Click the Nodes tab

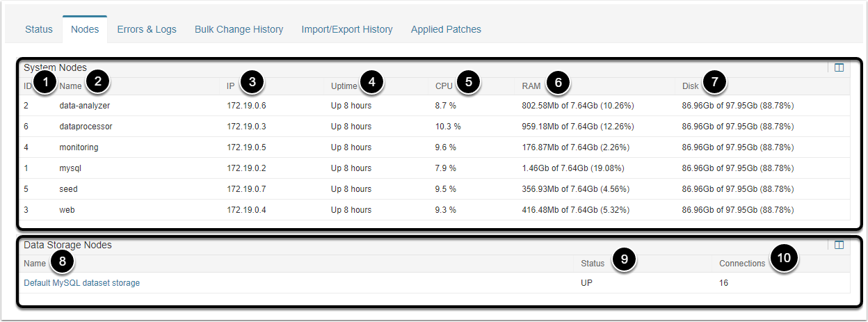tap(85, 29)
